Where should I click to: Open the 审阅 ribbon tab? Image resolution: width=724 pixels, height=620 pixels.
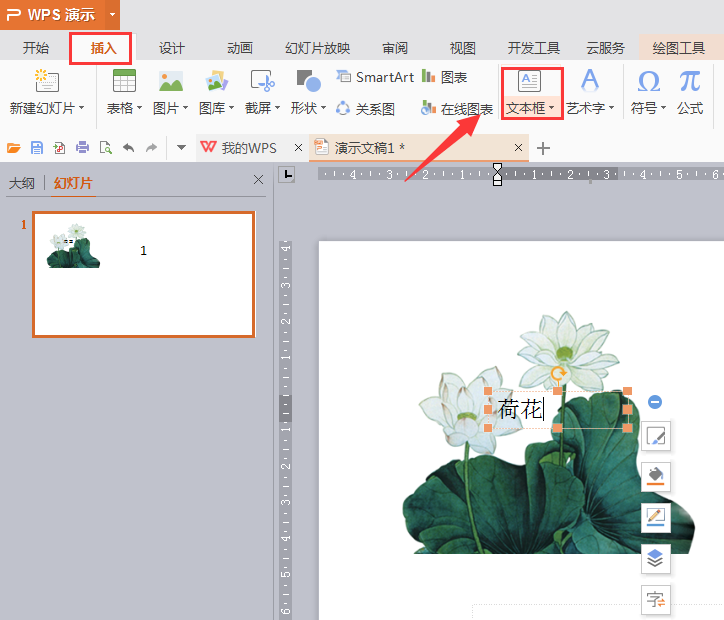click(395, 48)
